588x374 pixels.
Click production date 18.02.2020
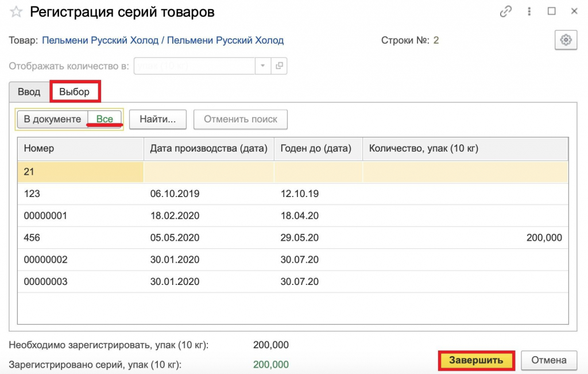(175, 215)
